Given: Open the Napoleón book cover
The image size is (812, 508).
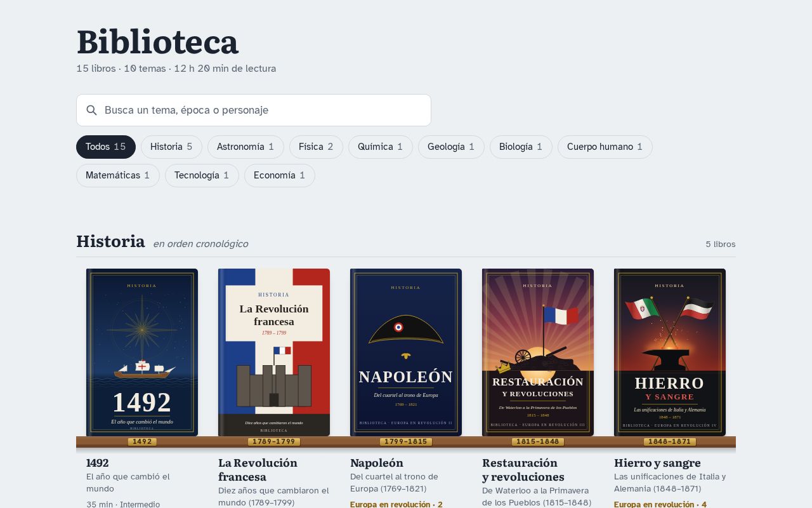Looking at the screenshot, I should click(406, 352).
